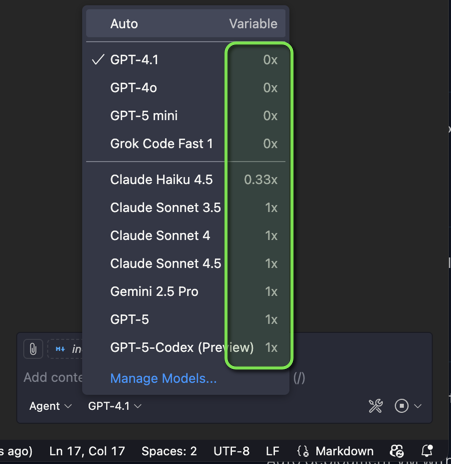
Task: Click the paperclip attach context icon
Action: click(x=33, y=349)
